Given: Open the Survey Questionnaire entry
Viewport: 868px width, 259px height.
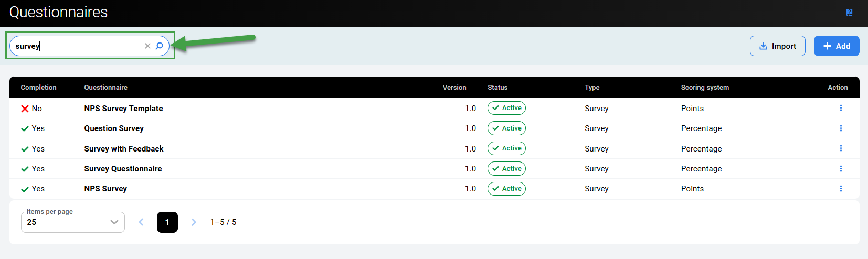Looking at the screenshot, I should click(x=123, y=169).
